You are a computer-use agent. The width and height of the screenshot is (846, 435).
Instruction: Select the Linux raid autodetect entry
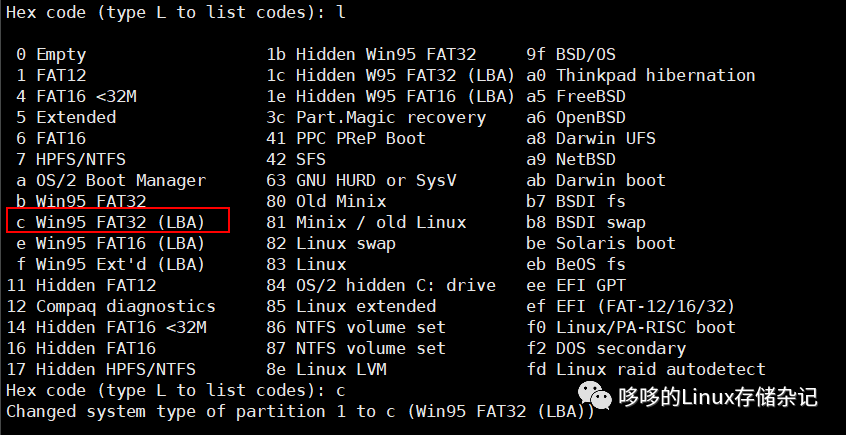660,369
